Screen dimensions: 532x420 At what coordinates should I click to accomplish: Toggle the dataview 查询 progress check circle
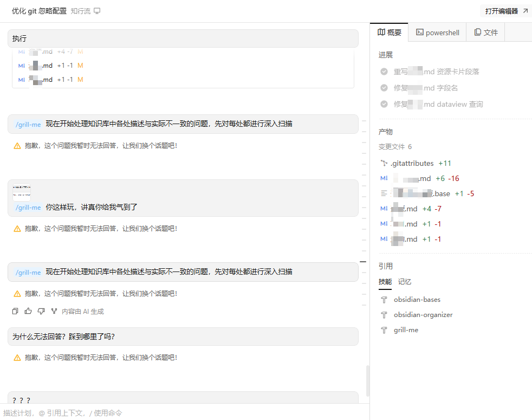(384, 104)
